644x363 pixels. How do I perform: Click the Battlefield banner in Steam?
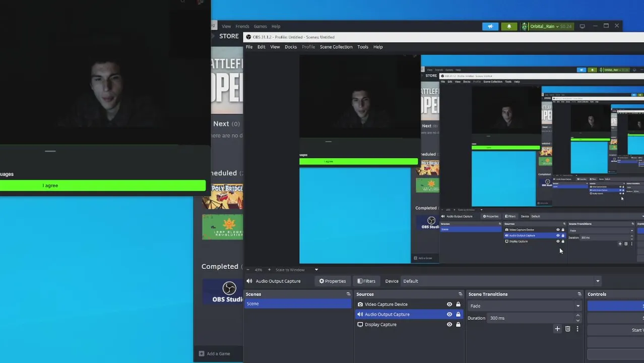pos(227,81)
